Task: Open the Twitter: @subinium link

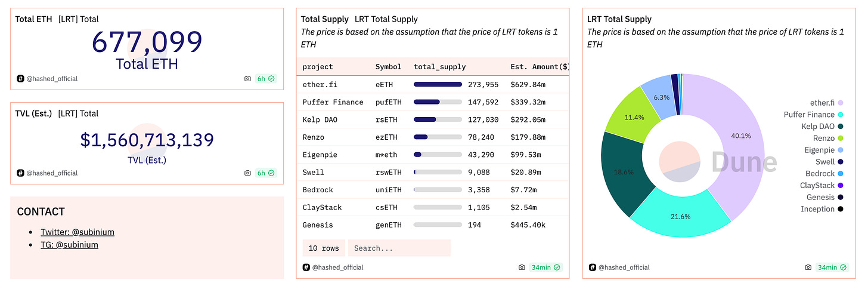Action: (77, 232)
